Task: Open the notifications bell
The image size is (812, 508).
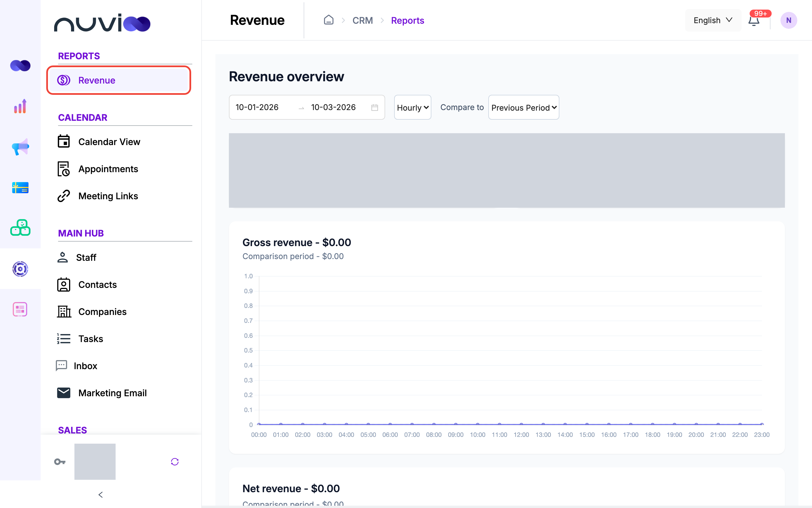Action: click(x=754, y=21)
